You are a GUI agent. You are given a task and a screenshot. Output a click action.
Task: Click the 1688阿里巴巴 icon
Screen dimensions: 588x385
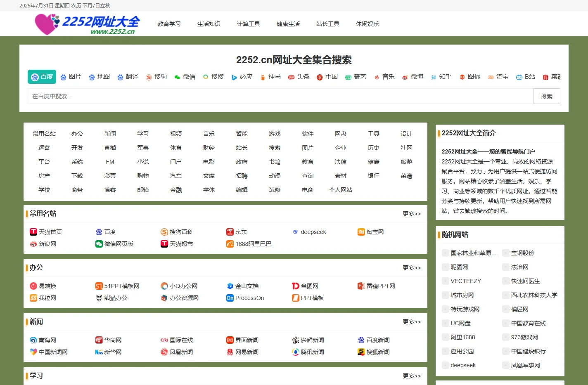click(x=230, y=244)
